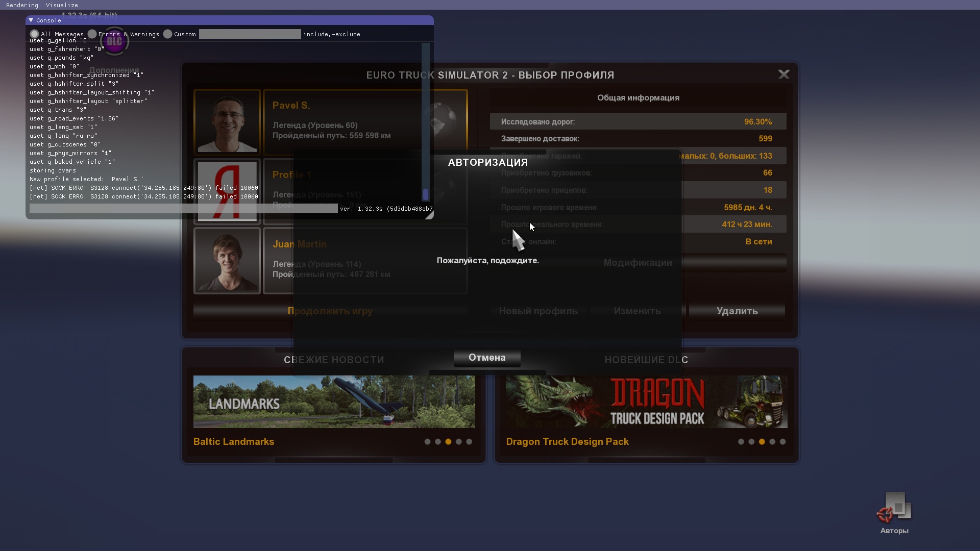Click the purple DLC badge icon
This screenshot has width=980, height=551.
tap(114, 42)
